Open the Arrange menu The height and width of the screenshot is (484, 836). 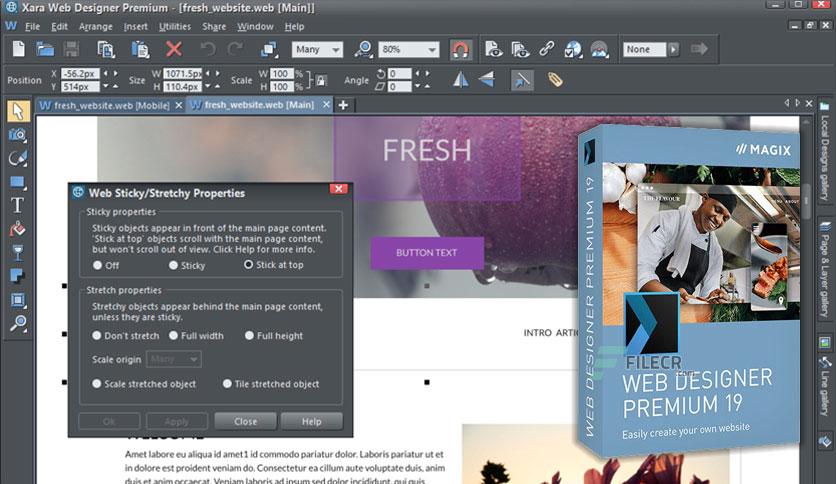point(95,26)
